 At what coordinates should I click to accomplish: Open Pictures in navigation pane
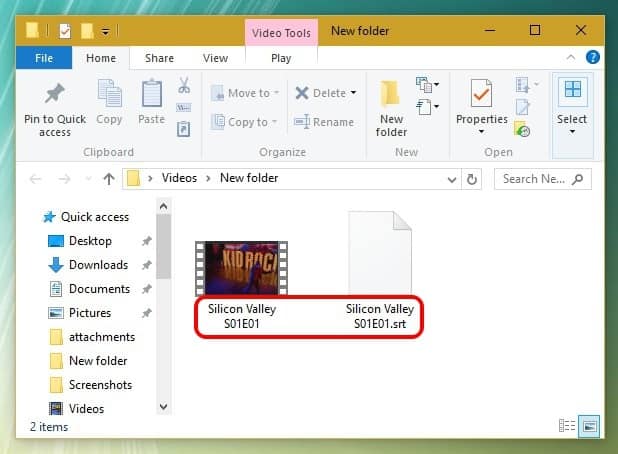(90, 313)
